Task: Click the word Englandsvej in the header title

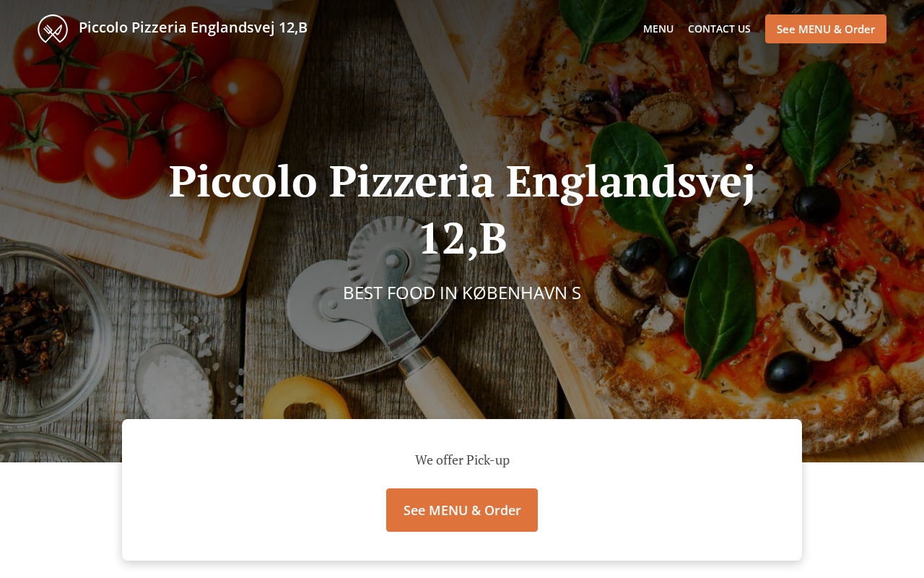Action: tap(232, 27)
